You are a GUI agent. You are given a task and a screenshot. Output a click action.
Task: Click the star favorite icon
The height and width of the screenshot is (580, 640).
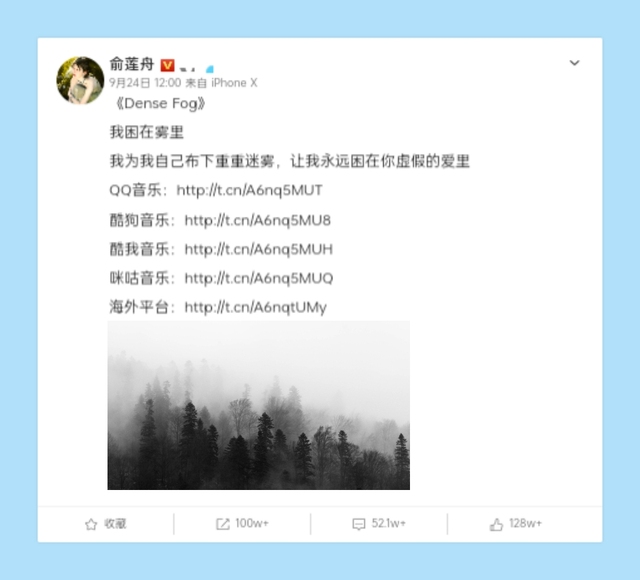pyautogui.click(x=91, y=524)
